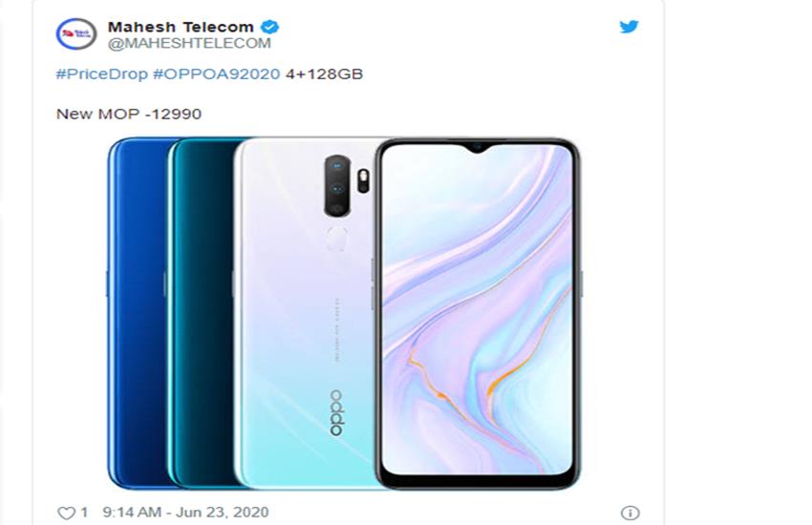812x525 pixels.
Task: Open the #PriceDrop hashtag
Action: tap(102, 73)
